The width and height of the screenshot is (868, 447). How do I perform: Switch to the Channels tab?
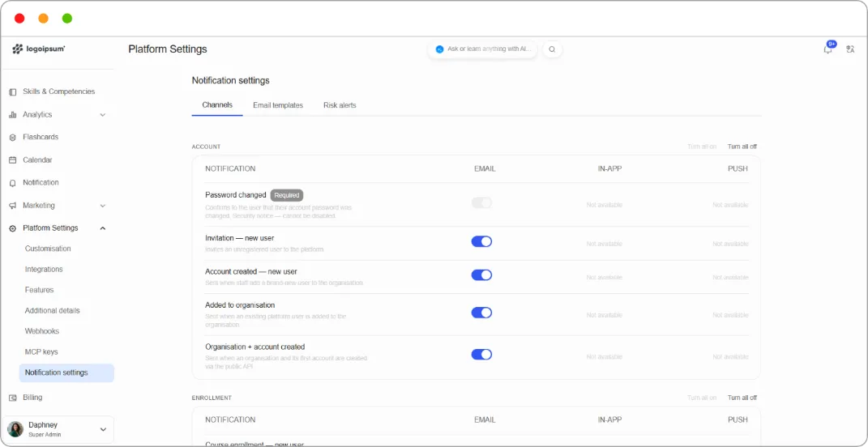(217, 105)
